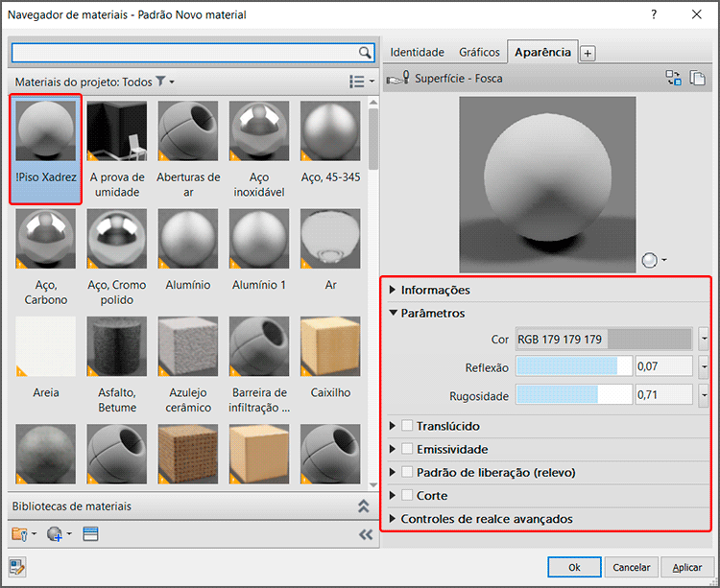This screenshot has width=720, height=588.
Task: Click the replace asset icon
Action: tap(674, 78)
